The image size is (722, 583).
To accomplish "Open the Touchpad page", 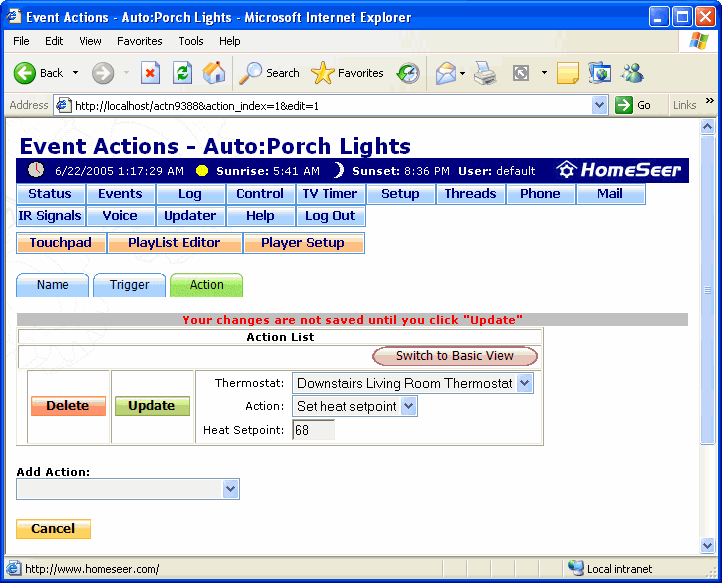I will pyautogui.click(x=61, y=243).
